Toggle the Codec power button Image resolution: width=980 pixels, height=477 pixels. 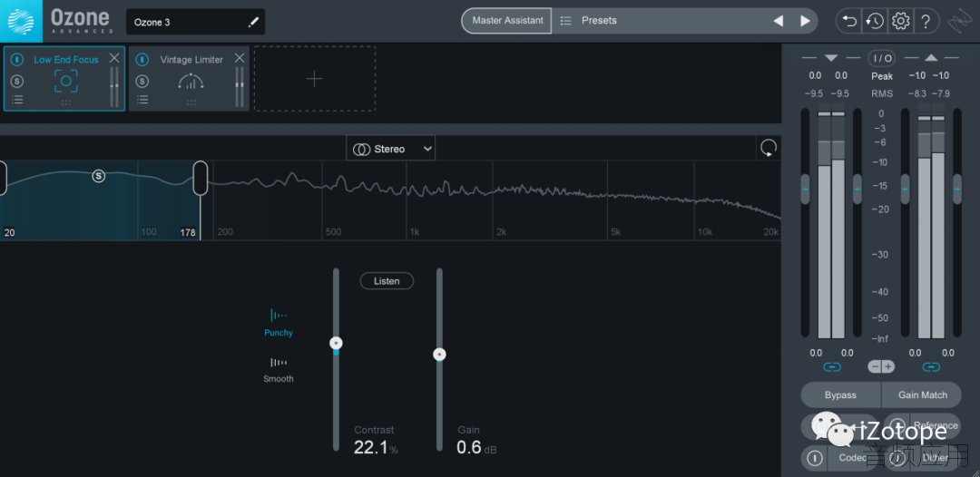814,458
